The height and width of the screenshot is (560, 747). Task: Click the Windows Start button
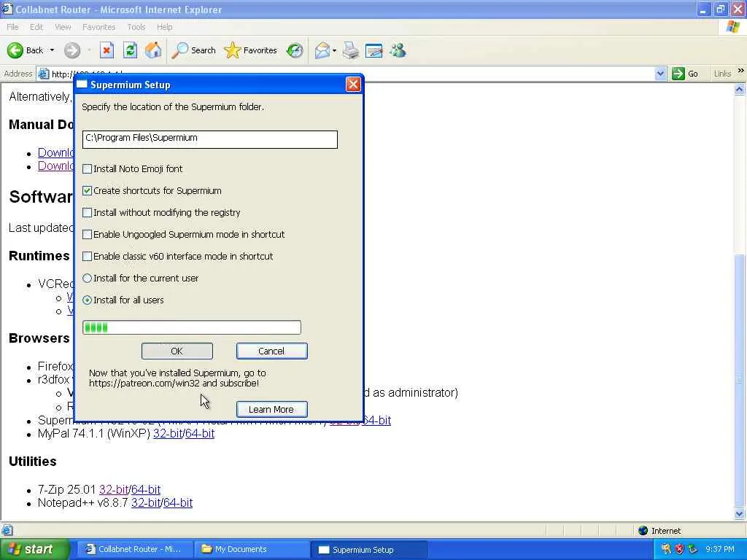pos(35,549)
